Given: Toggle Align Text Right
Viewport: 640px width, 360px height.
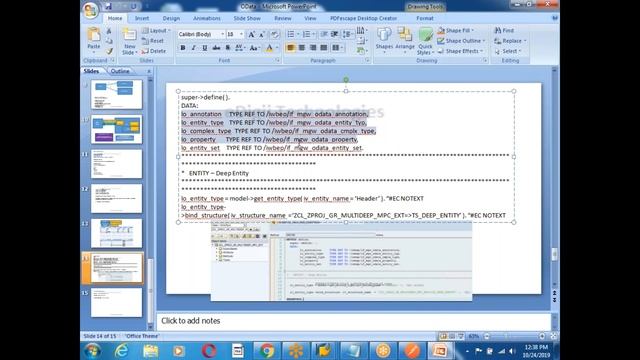Looking at the screenshot, I should point(313,48).
